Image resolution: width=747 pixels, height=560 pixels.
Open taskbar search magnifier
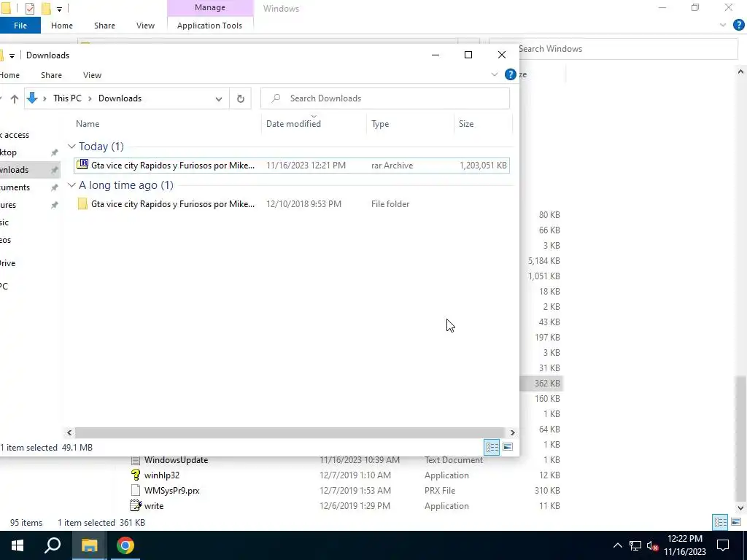53,545
